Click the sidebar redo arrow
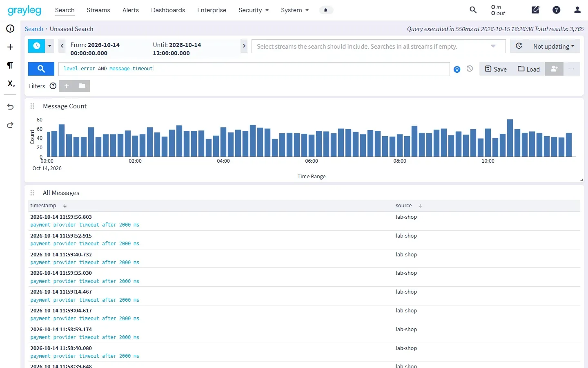Viewport: 588px width, 368px height. (10, 125)
